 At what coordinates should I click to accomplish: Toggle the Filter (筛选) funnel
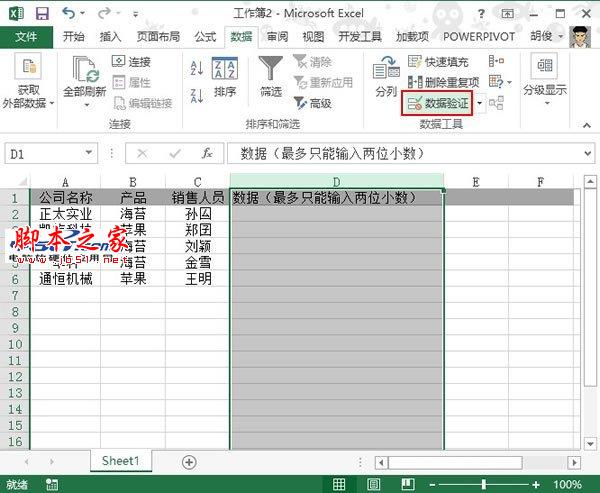(x=271, y=68)
